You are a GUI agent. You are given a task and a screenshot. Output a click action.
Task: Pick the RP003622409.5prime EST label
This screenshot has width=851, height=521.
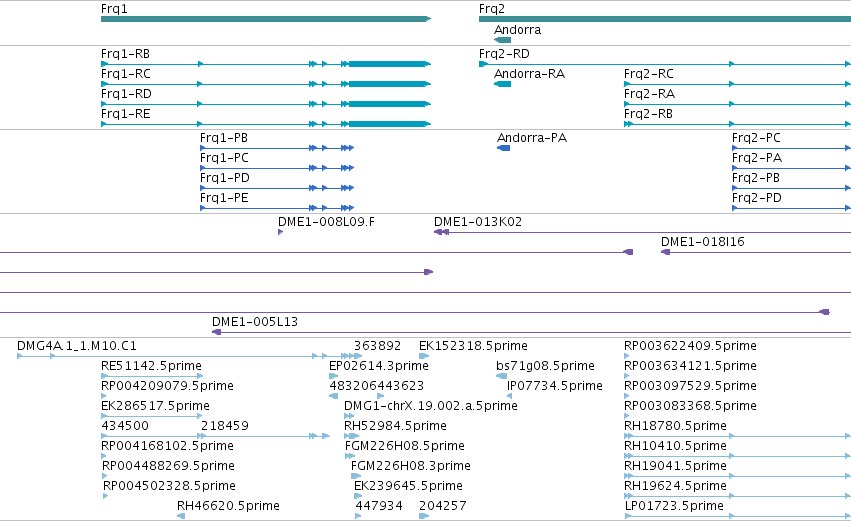690,346
